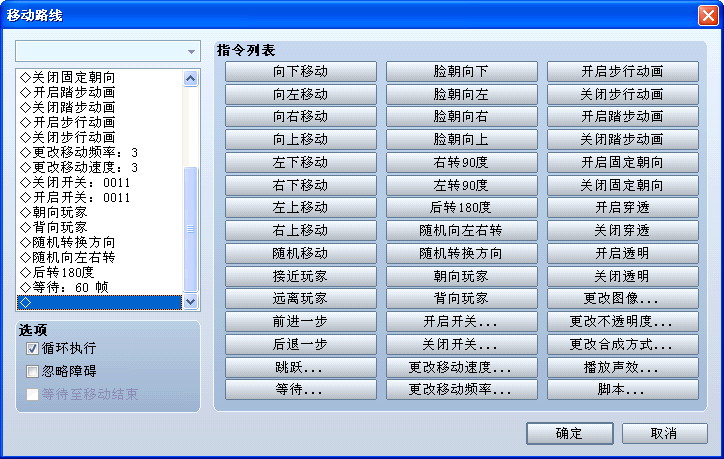Insert the 右下移动 command
This screenshot has width=724, height=459.
301,185
